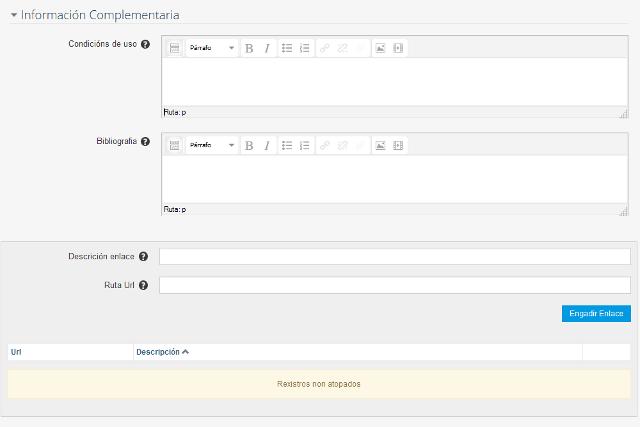640x427 pixels.
Task: Show help for Ruta Url field
Action: pyautogui.click(x=144, y=286)
